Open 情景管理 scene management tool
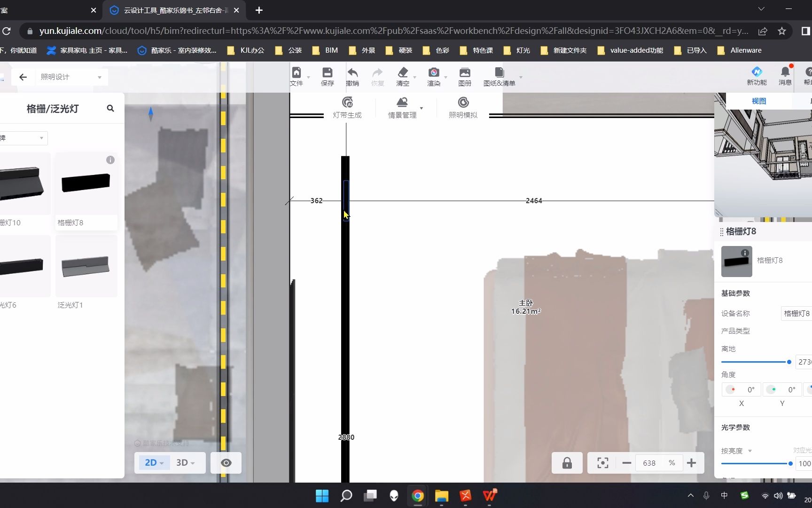The width and height of the screenshot is (812, 508). coord(402,108)
